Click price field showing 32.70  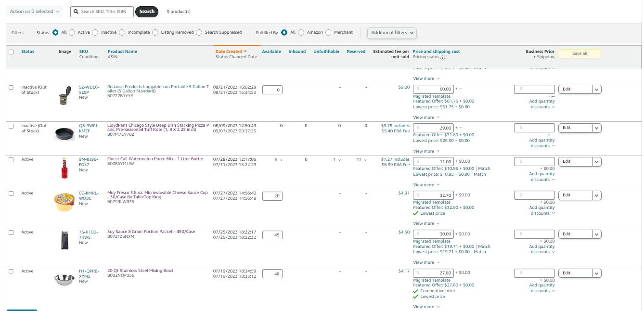pyautogui.click(x=434, y=195)
